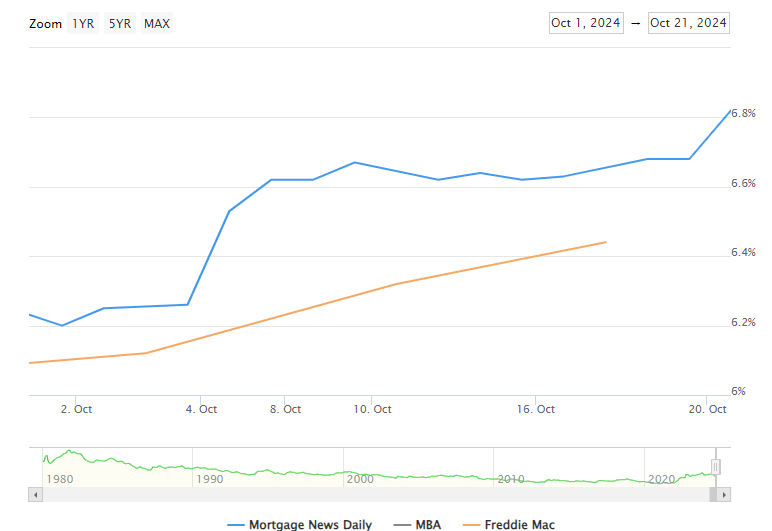Click the gray MBA legend line marker

tap(404, 524)
